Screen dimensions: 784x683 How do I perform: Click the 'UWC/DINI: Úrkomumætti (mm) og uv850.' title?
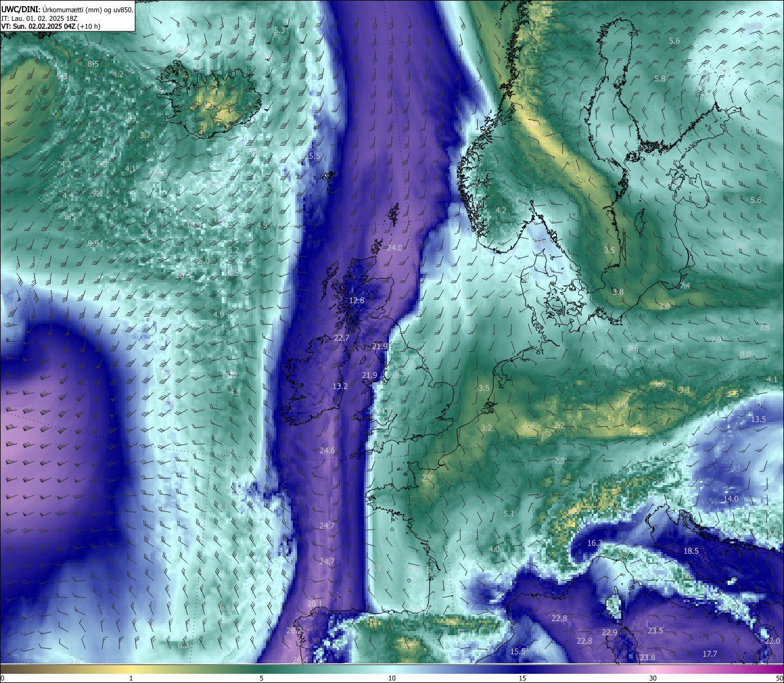(67, 9)
